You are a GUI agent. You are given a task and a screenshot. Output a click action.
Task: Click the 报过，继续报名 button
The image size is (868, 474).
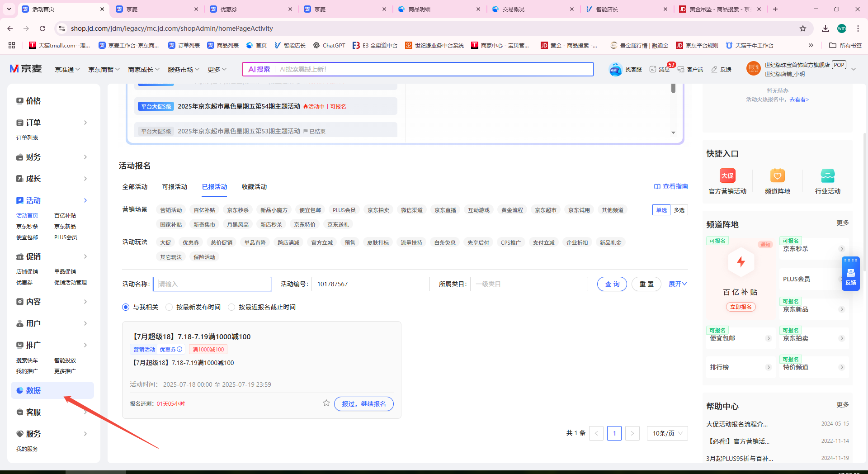click(x=363, y=404)
